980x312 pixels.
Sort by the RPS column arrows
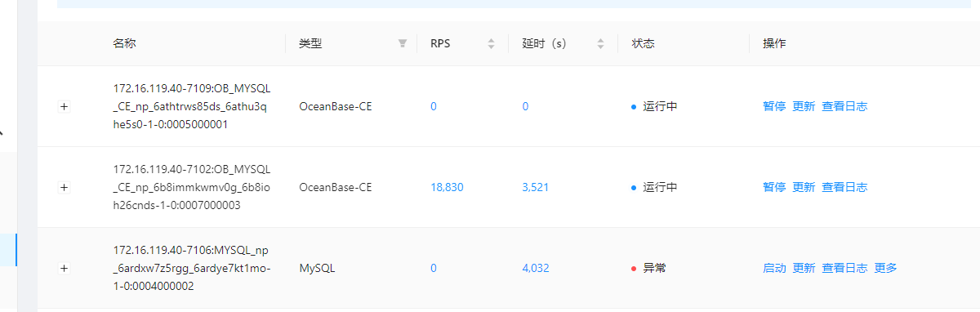click(491, 44)
